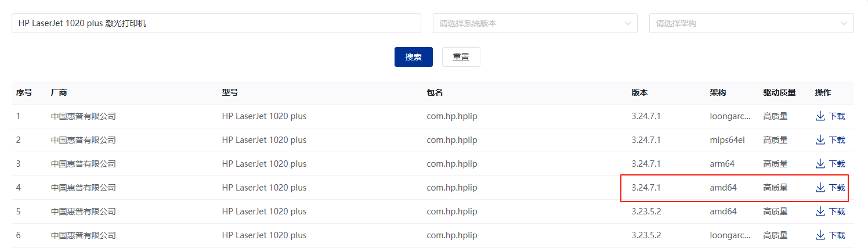Select the amd64 cell in row 4
This screenshot has height=251, width=868.
point(724,188)
